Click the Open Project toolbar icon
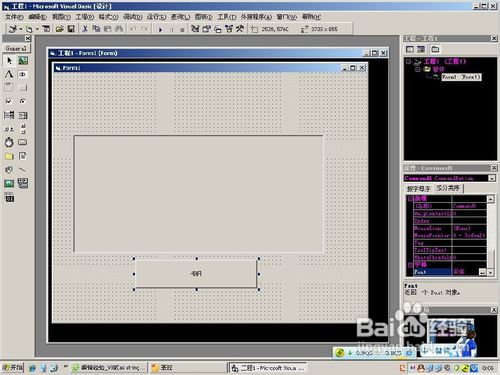Viewport: 500px width, 375px height. (59, 29)
